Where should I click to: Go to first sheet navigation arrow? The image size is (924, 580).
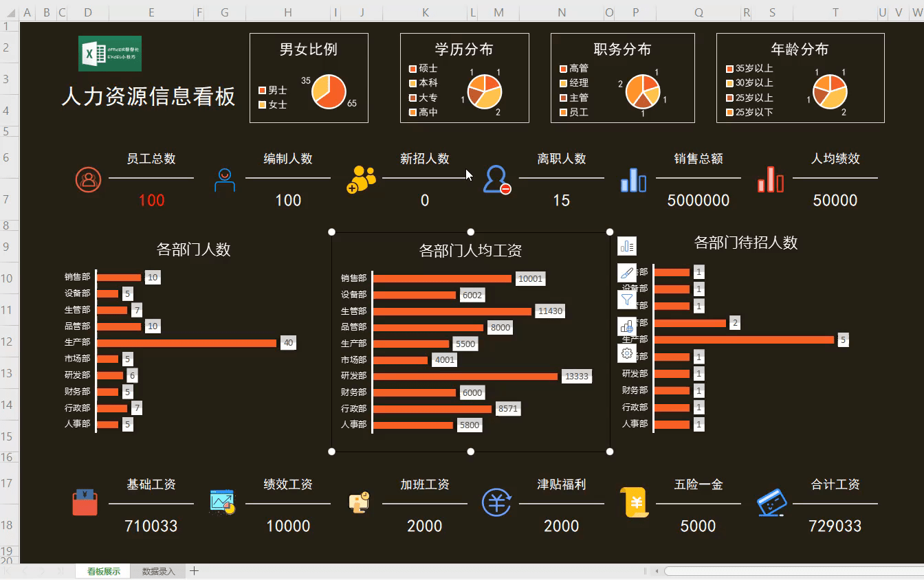click(7, 571)
